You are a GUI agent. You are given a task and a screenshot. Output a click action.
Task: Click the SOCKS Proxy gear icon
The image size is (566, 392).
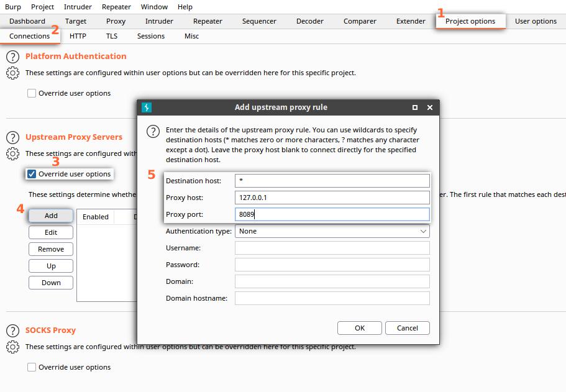point(12,347)
